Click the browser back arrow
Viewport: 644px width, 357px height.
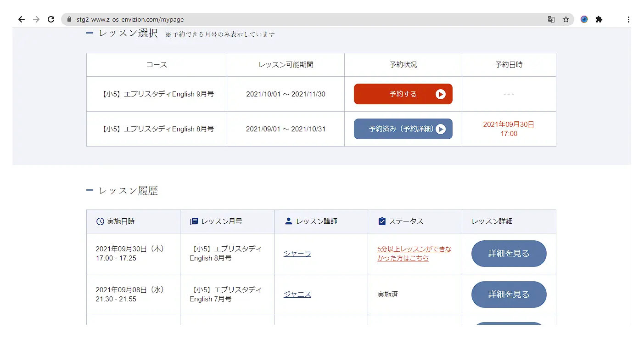(x=21, y=19)
